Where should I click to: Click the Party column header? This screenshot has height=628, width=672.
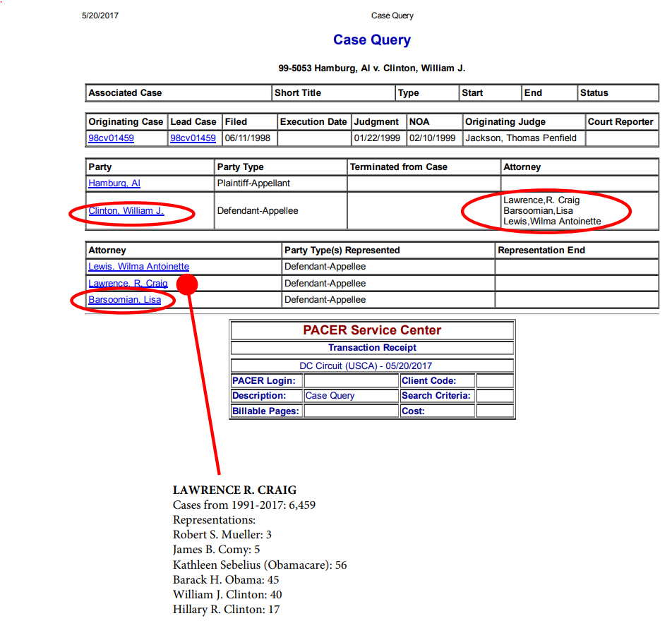coord(100,167)
